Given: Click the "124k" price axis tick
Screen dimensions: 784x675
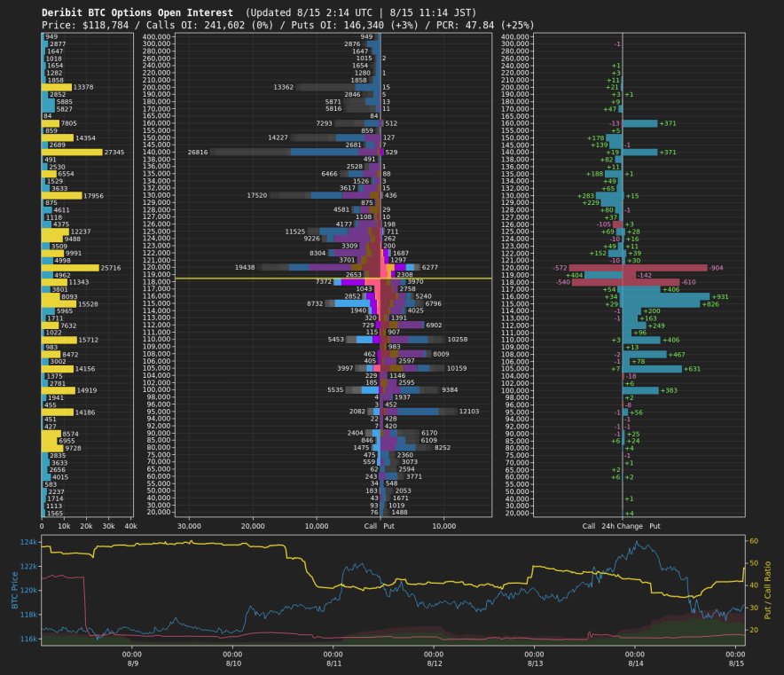Looking at the screenshot, I should tap(28, 542).
